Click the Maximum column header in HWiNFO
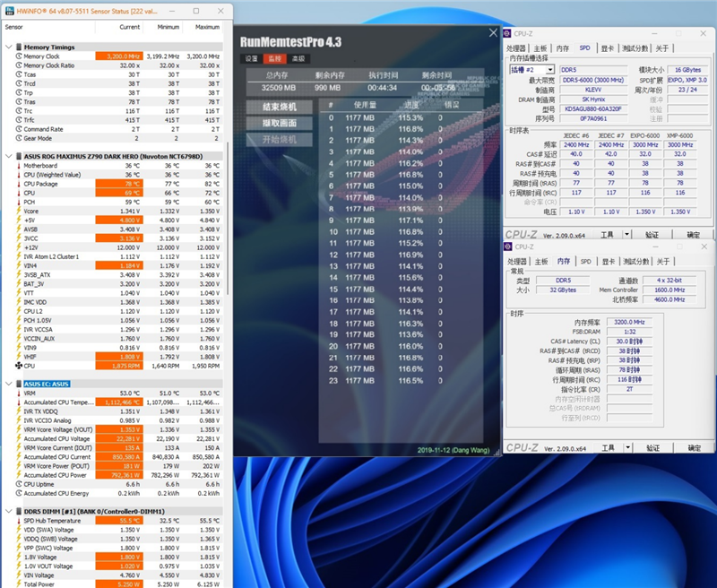Screen dimensions: 717x588 pyautogui.click(x=203, y=27)
